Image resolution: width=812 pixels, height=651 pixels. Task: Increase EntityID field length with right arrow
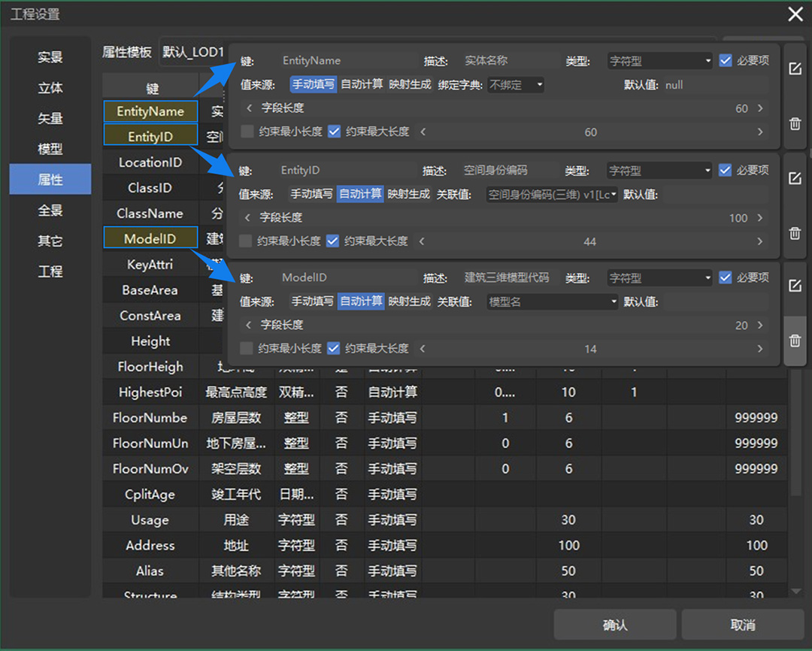[760, 217]
